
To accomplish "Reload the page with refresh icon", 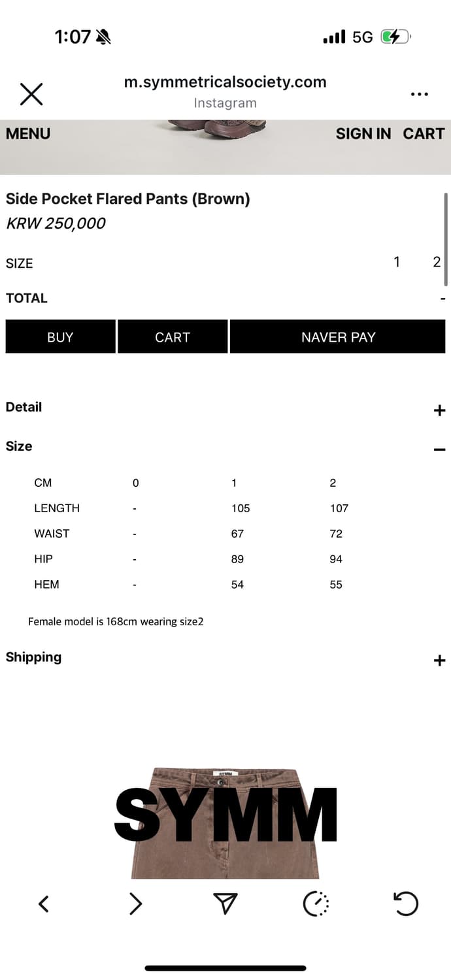I will (x=405, y=904).
